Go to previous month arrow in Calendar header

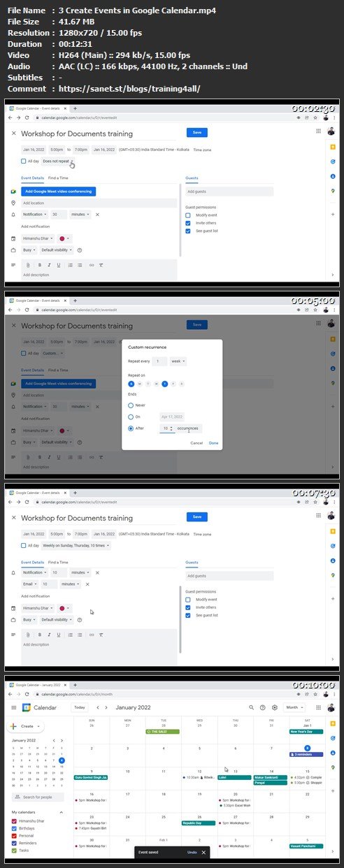pyautogui.click(x=97, y=707)
